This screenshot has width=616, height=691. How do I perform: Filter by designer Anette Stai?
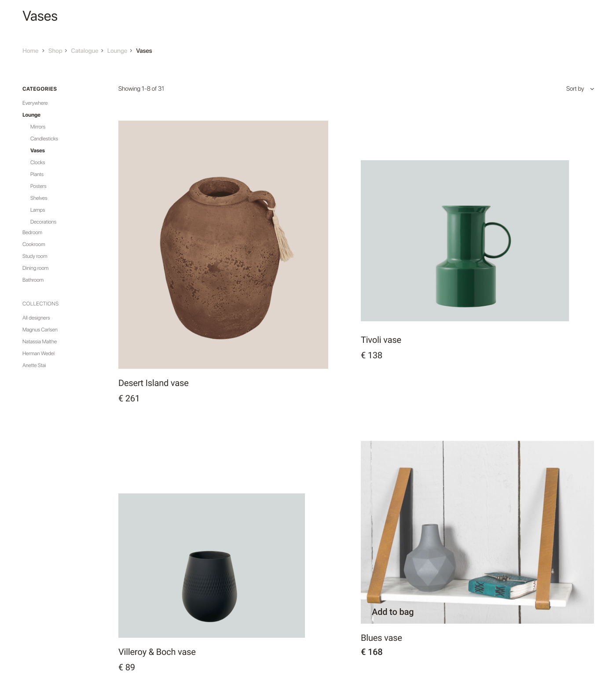tap(34, 365)
